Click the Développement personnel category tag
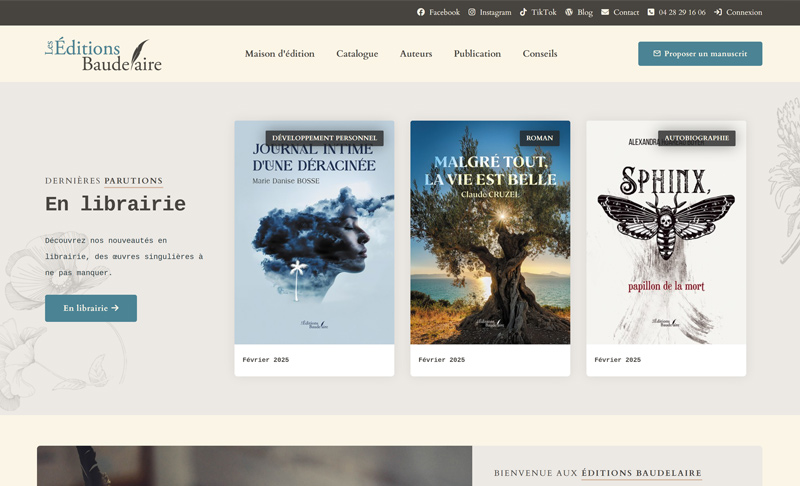The width and height of the screenshot is (800, 486). [x=324, y=138]
